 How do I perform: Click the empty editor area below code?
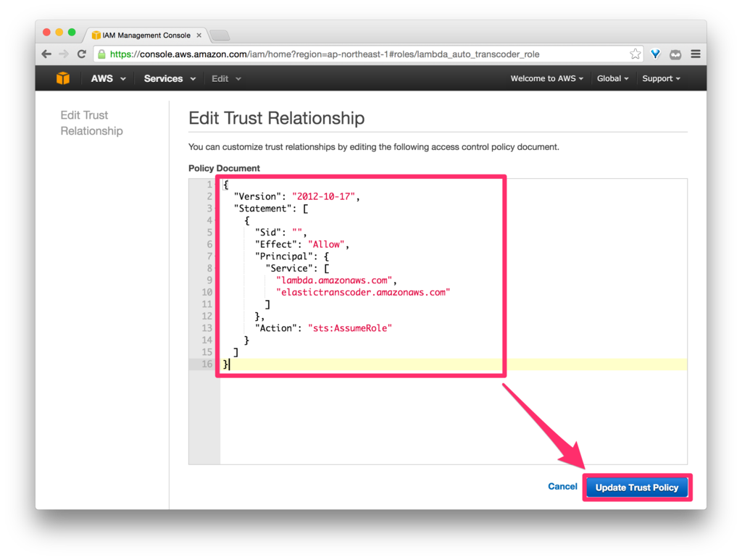click(x=454, y=417)
